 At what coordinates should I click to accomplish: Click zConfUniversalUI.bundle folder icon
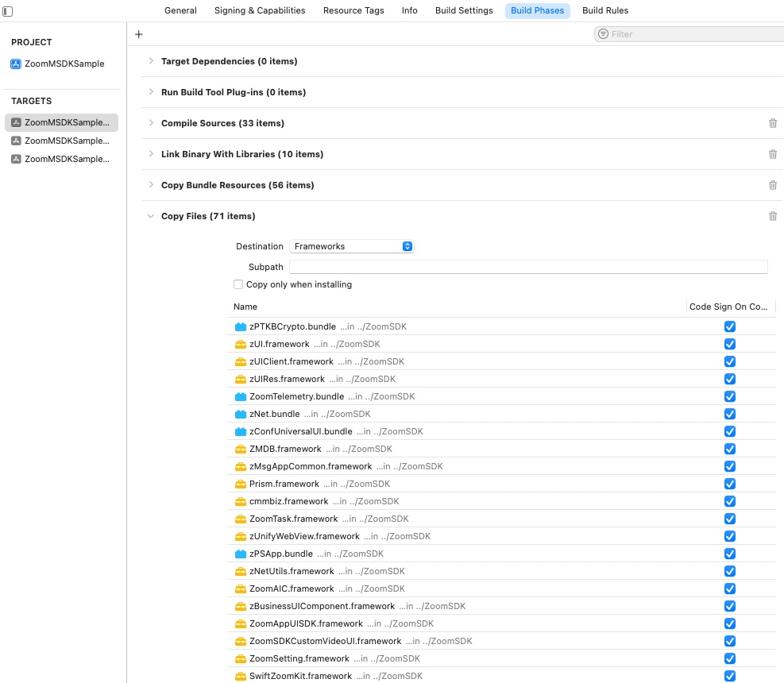(x=241, y=431)
